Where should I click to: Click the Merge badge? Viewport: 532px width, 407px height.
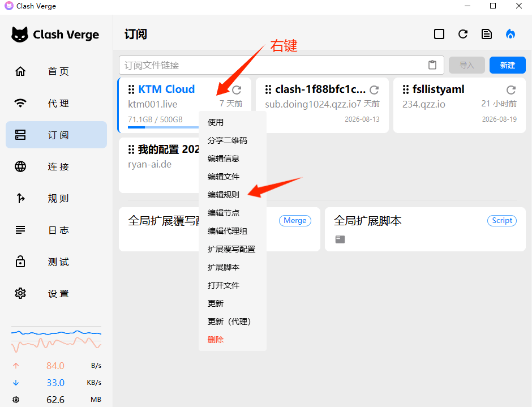click(295, 221)
